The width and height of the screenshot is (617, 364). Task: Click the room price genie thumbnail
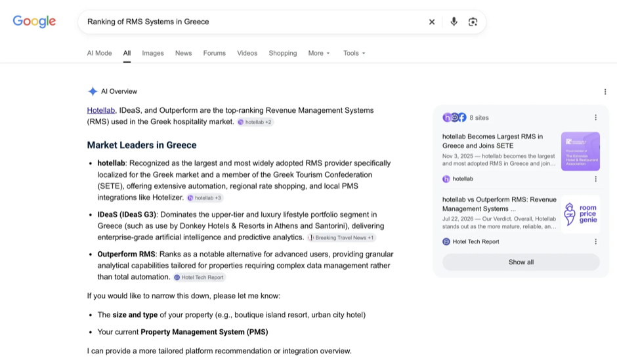coord(580,214)
